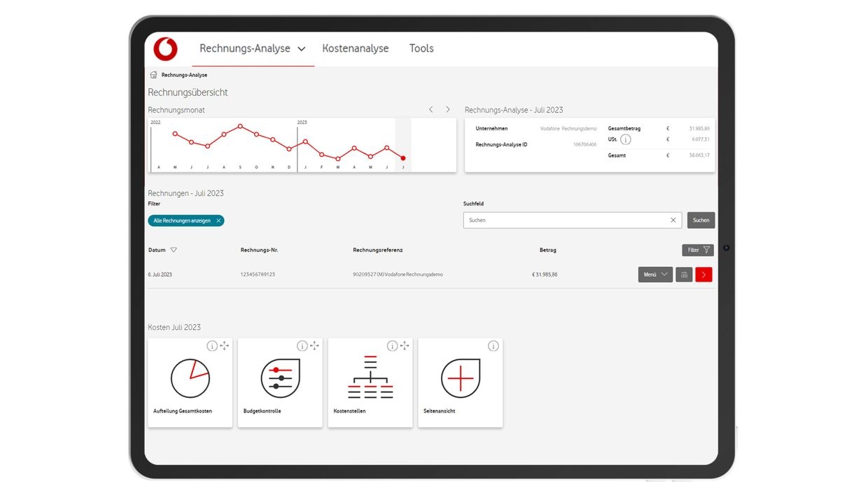Click the info icon on the Budgetkontrolle tile
868x489 pixels.
(302, 345)
